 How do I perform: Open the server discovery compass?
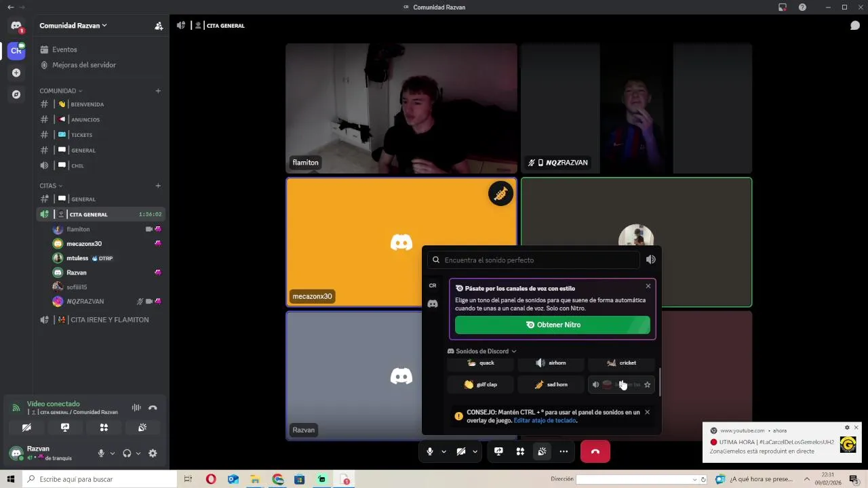tap(16, 94)
